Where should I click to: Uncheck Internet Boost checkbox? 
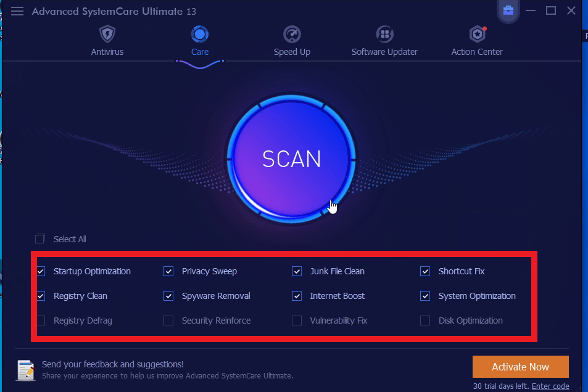pos(297,296)
